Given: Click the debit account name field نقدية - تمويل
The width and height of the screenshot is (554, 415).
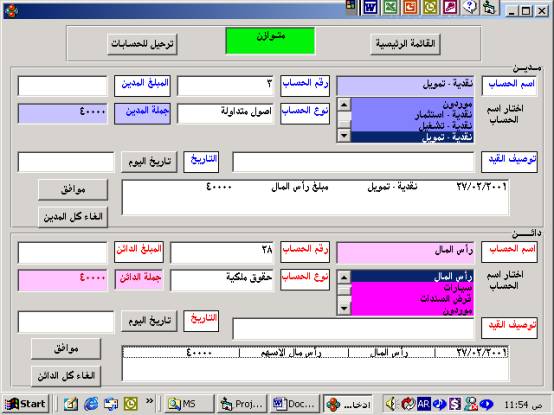Looking at the screenshot, I should click(x=405, y=86).
